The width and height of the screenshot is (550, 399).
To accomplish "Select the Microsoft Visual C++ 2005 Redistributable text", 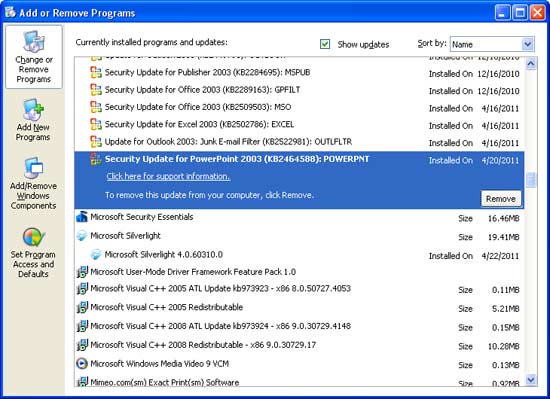I will (167, 307).
